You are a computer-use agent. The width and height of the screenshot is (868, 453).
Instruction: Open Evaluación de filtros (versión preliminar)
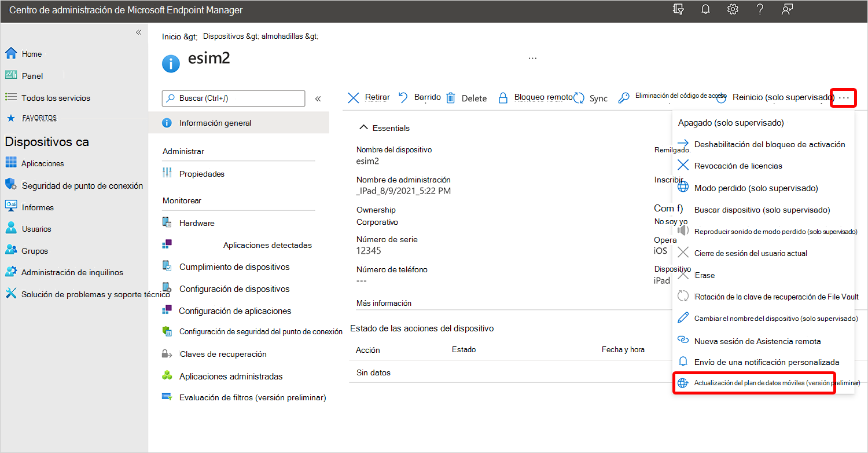click(252, 398)
